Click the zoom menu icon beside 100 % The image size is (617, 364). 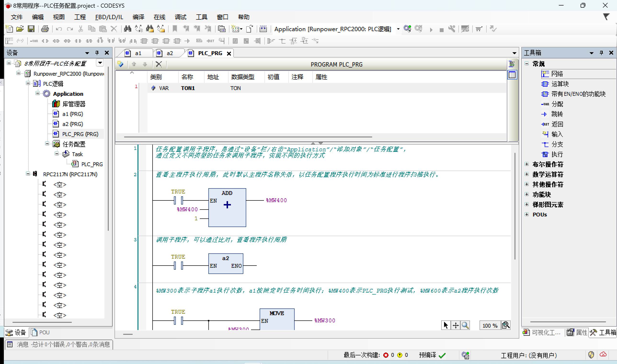(x=506, y=325)
